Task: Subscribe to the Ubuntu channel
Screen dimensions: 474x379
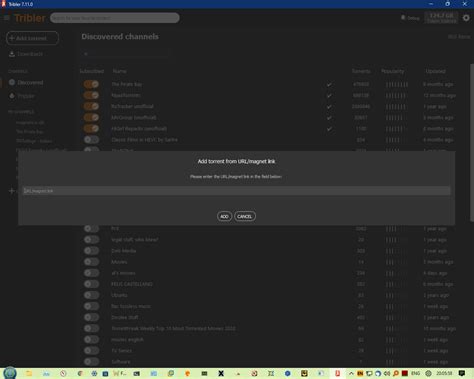Action: [91, 295]
